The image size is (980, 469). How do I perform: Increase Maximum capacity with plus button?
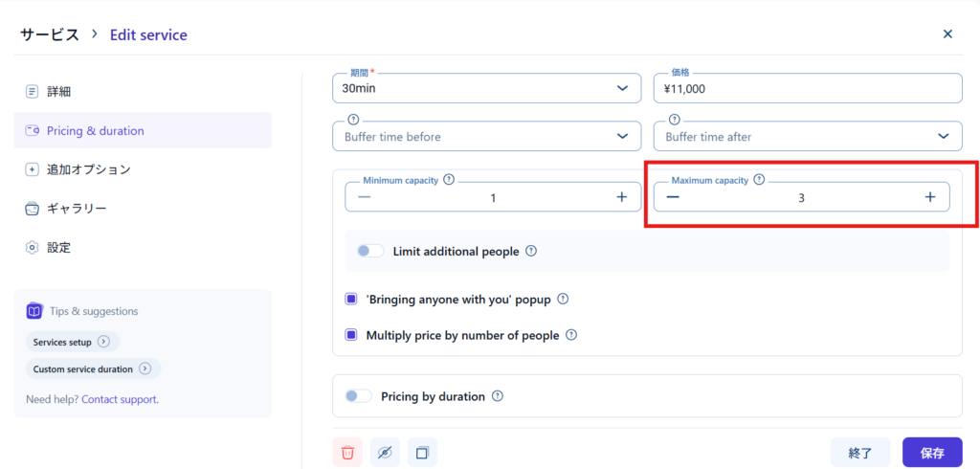929,197
